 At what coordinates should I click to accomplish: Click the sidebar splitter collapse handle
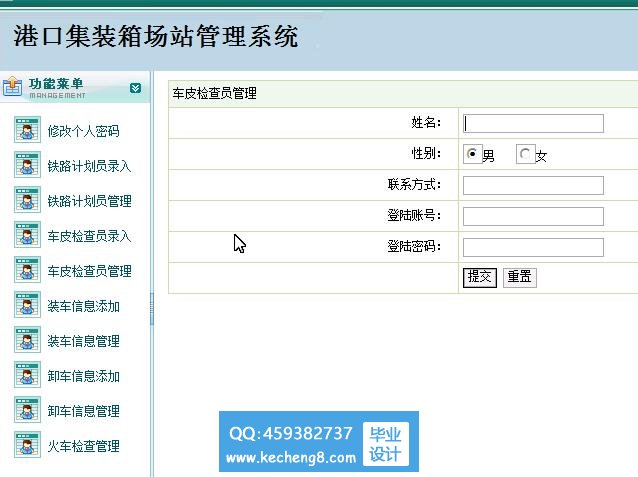pos(152,309)
